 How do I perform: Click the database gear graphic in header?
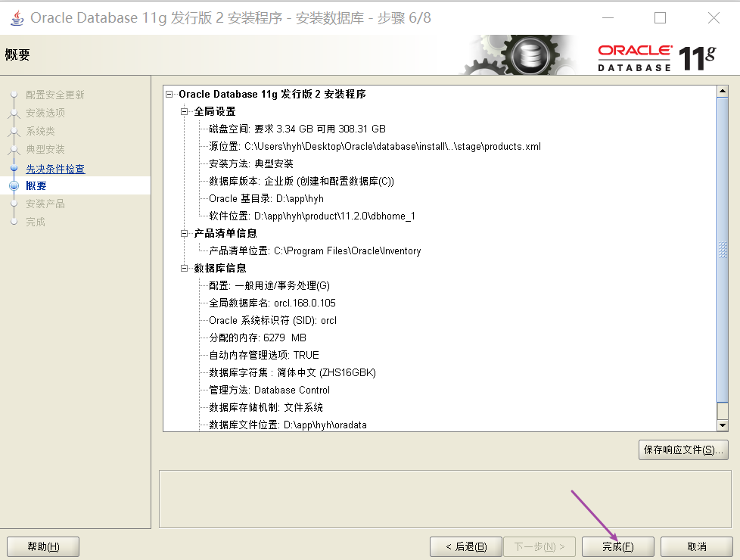[x=519, y=55]
